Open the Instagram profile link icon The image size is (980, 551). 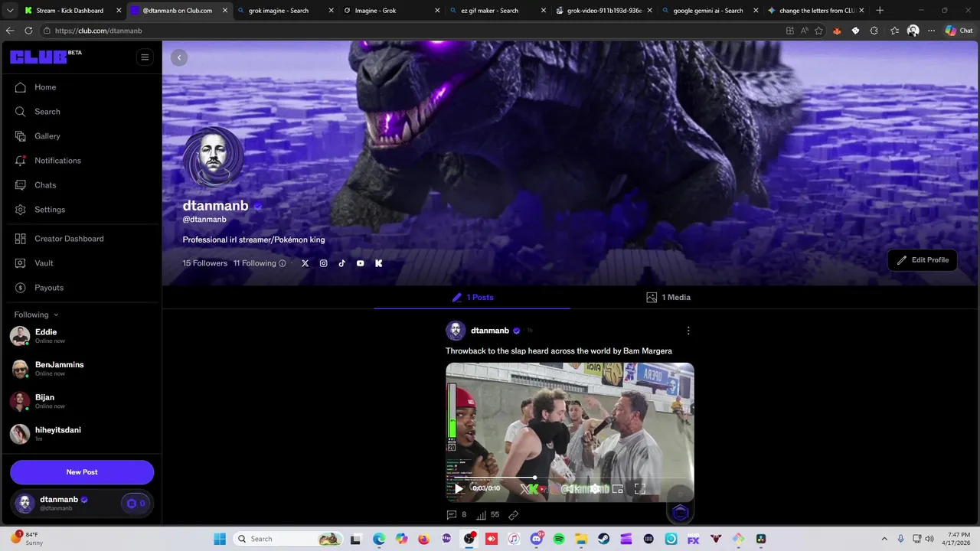click(323, 263)
